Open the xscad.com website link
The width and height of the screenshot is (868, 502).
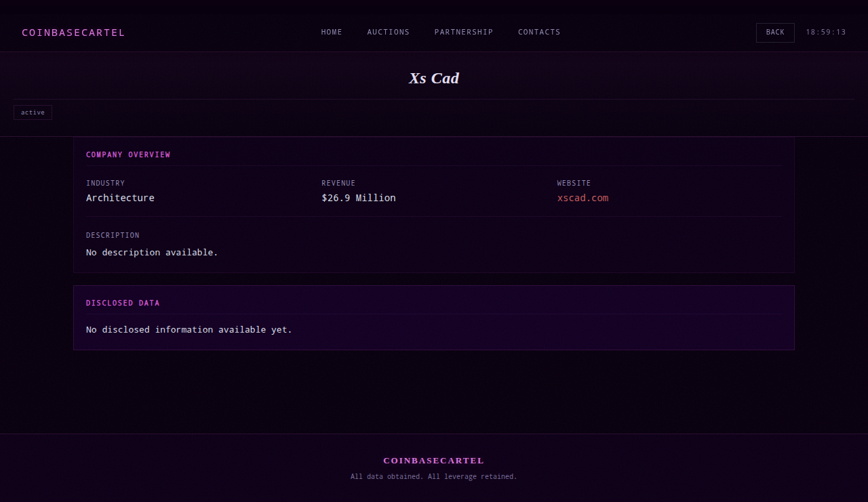click(x=583, y=198)
